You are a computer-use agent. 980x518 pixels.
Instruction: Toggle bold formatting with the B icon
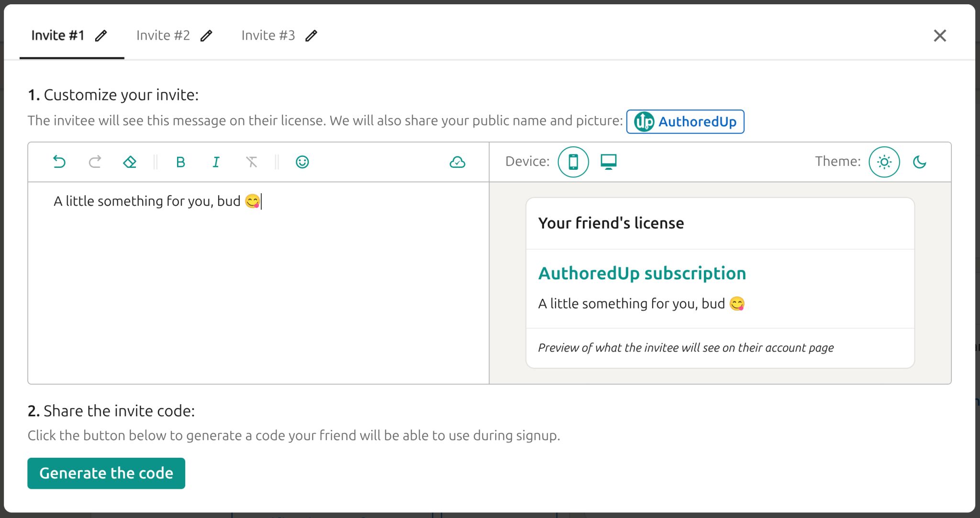[180, 162]
